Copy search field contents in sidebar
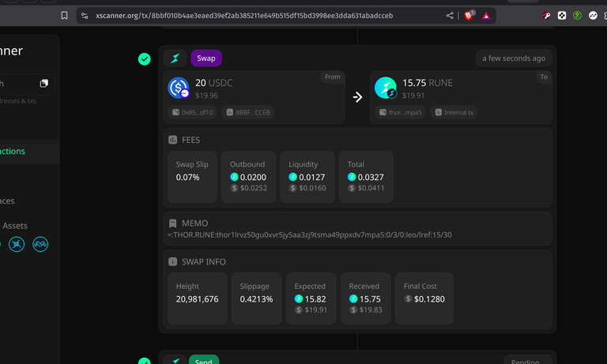The image size is (607, 364). point(43,83)
